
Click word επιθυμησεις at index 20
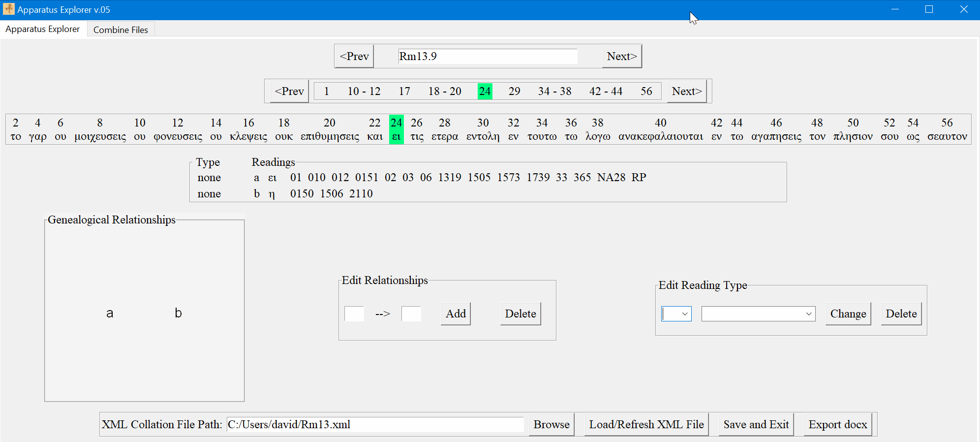point(330,136)
